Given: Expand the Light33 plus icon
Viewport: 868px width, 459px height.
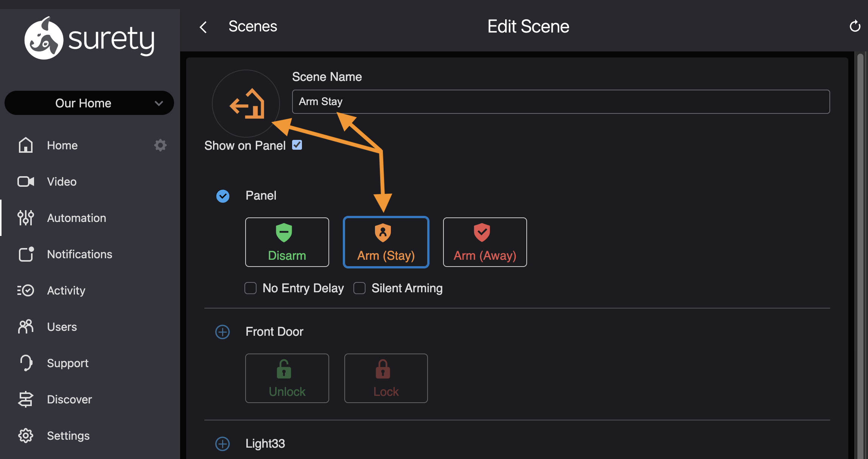Looking at the screenshot, I should (x=222, y=443).
